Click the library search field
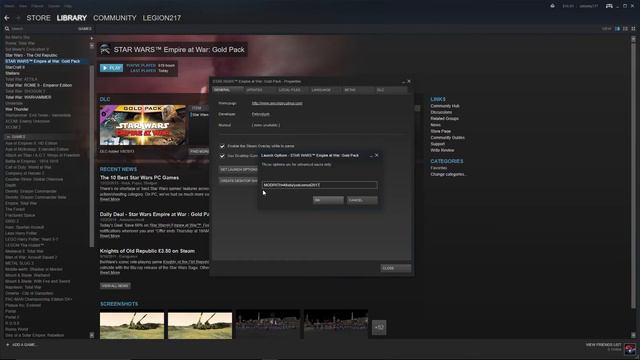Screen dimensions: 640x360 pyautogui.click(x=43, y=29)
